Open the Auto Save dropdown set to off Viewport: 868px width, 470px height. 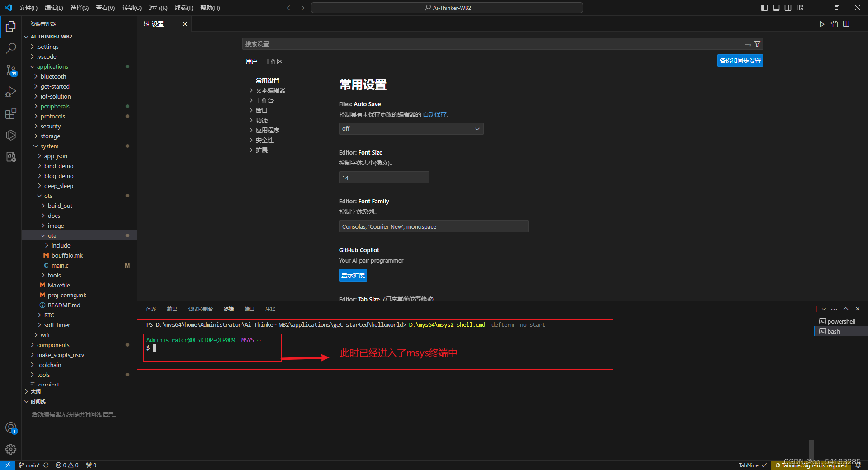point(410,129)
